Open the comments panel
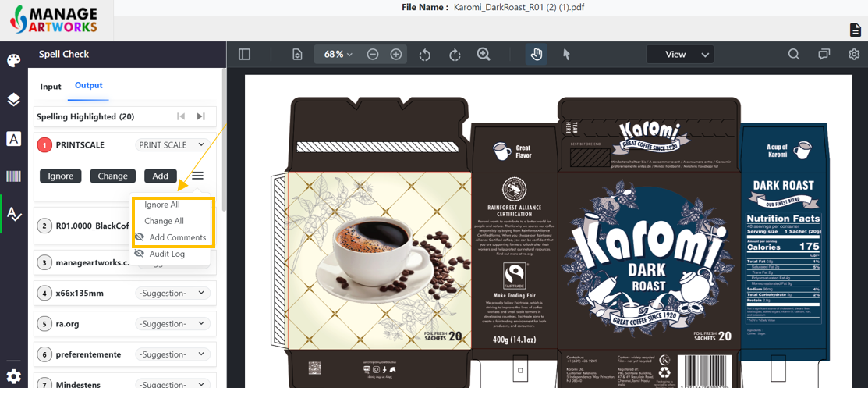Screen dimensions: 868x395 pos(824,55)
